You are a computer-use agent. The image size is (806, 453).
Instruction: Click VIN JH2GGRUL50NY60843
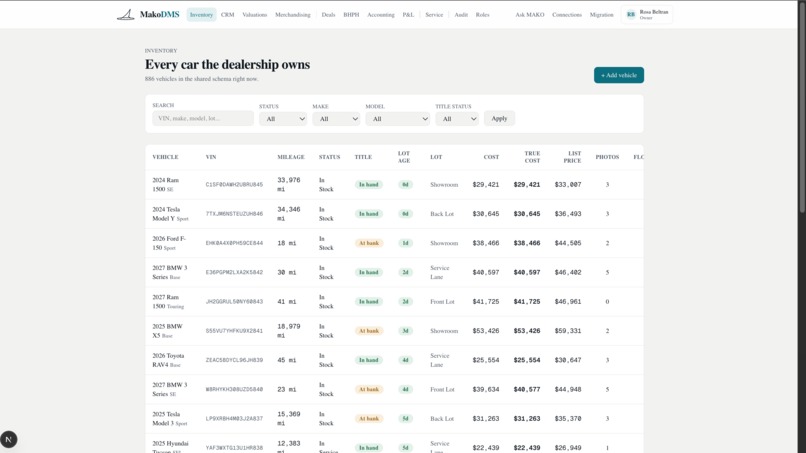click(234, 302)
